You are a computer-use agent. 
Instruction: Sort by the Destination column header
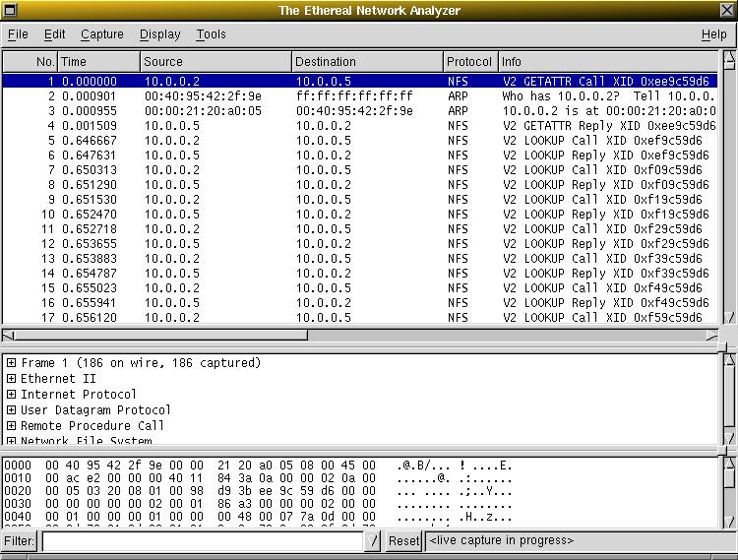[x=367, y=62]
